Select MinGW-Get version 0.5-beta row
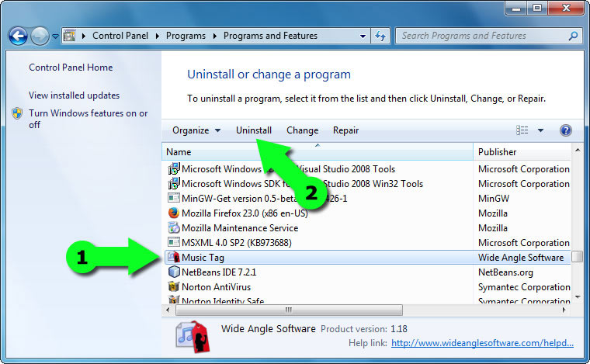This screenshot has height=364, width=590. [x=367, y=199]
